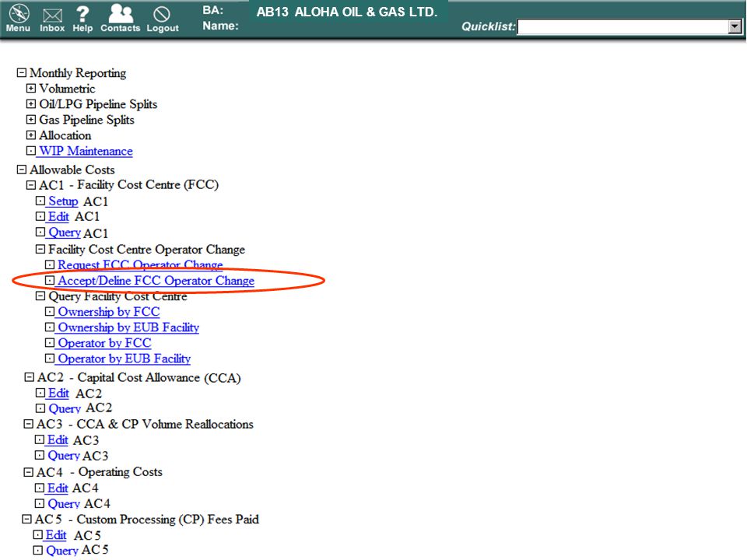Screen dimensions: 747x560
Task: Open Ownership by FCC link
Action: pyautogui.click(x=109, y=312)
